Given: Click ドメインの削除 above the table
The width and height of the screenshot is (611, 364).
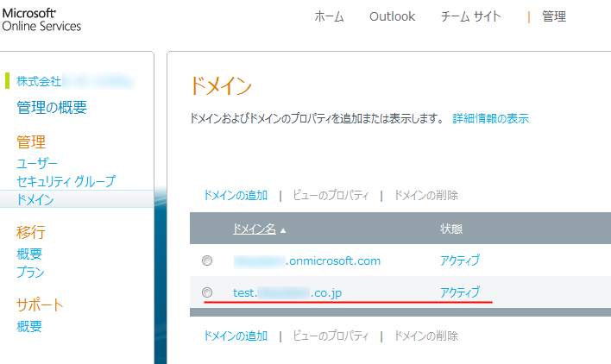Looking at the screenshot, I should click(426, 195).
